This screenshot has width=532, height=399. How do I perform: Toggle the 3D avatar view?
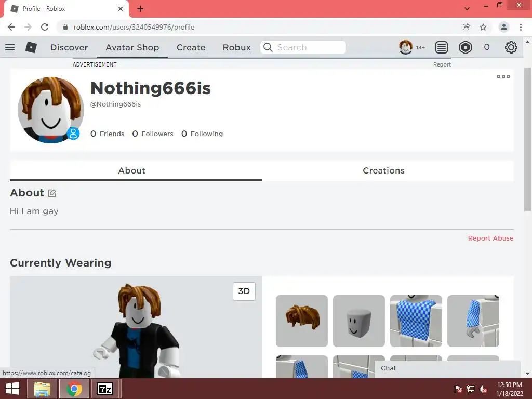[x=244, y=291]
